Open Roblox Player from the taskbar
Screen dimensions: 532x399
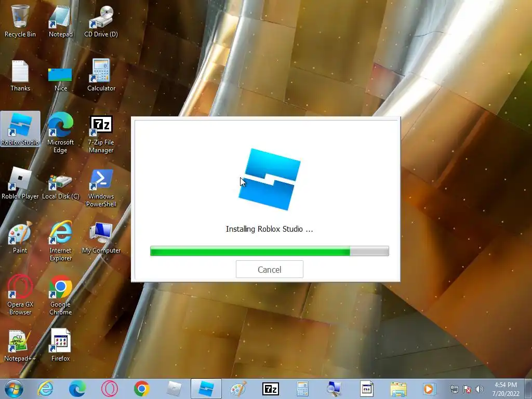[174, 389]
